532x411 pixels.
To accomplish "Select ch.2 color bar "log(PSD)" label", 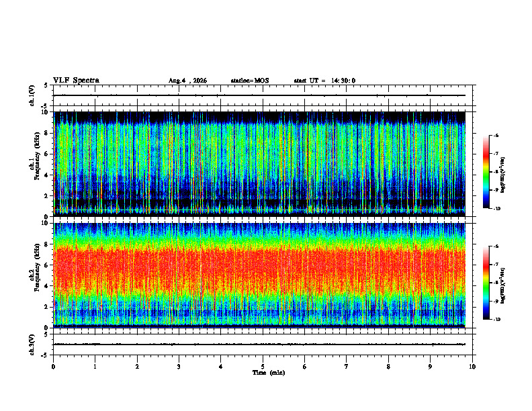I will pyautogui.click(x=503, y=285).
